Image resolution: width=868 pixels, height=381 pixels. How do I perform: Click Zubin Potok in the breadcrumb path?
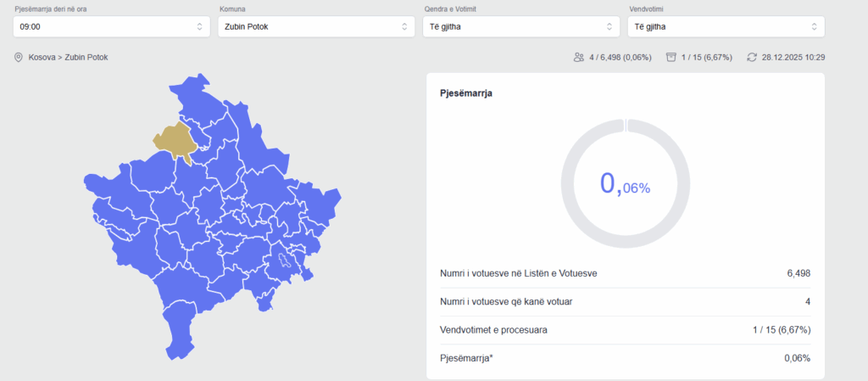[86, 58]
